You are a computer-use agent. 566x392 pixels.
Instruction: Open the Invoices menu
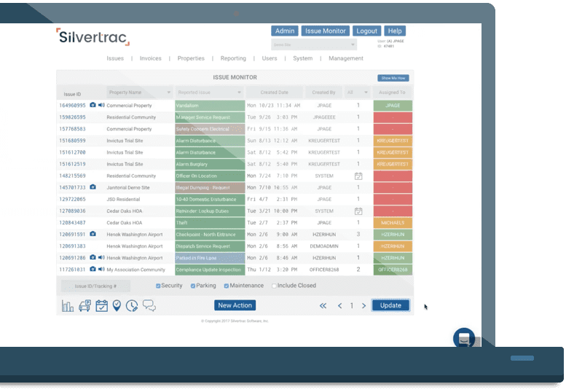(151, 58)
